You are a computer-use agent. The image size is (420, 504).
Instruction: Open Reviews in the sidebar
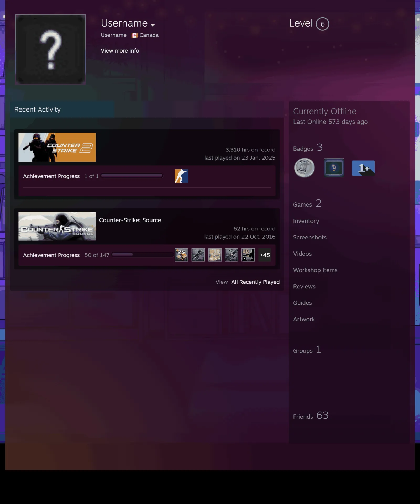[x=304, y=287]
